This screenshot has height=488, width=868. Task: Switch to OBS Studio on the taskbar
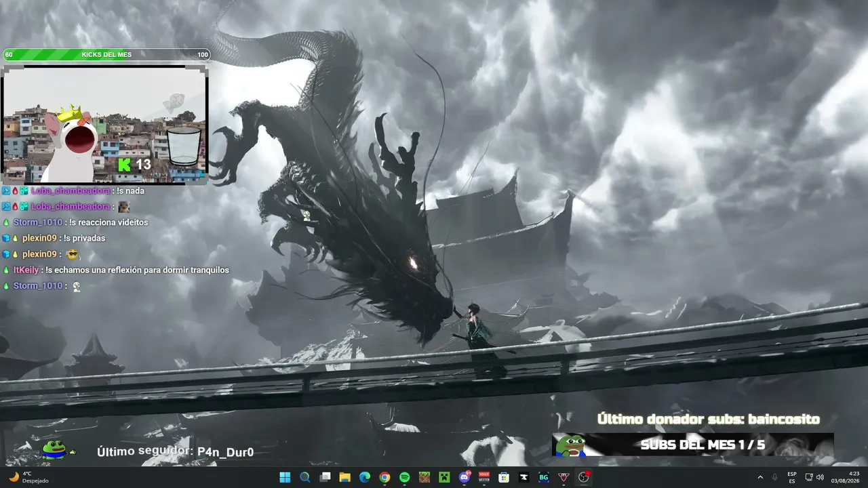(583, 477)
